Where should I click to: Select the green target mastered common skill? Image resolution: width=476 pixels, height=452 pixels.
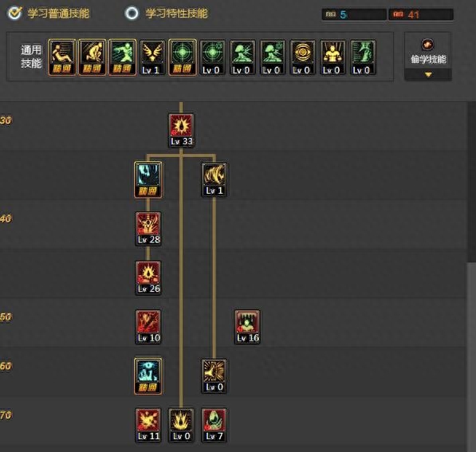coord(183,57)
